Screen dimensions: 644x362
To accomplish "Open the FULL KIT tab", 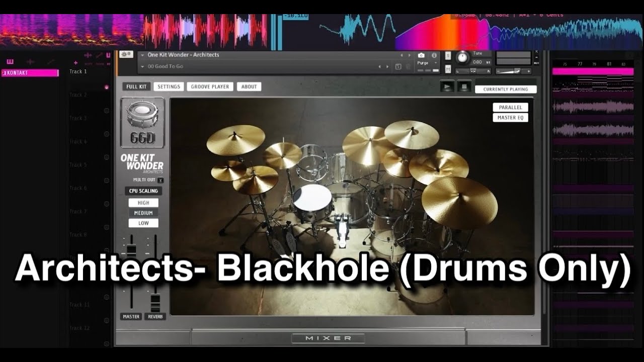I will (x=136, y=86).
